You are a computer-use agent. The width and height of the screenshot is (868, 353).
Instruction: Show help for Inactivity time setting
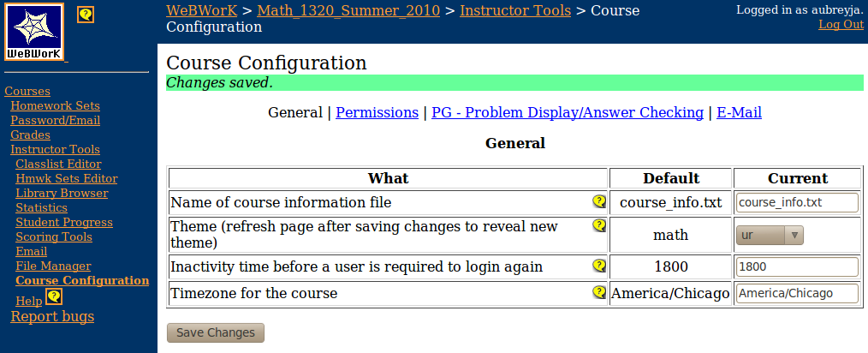pyautogui.click(x=599, y=266)
